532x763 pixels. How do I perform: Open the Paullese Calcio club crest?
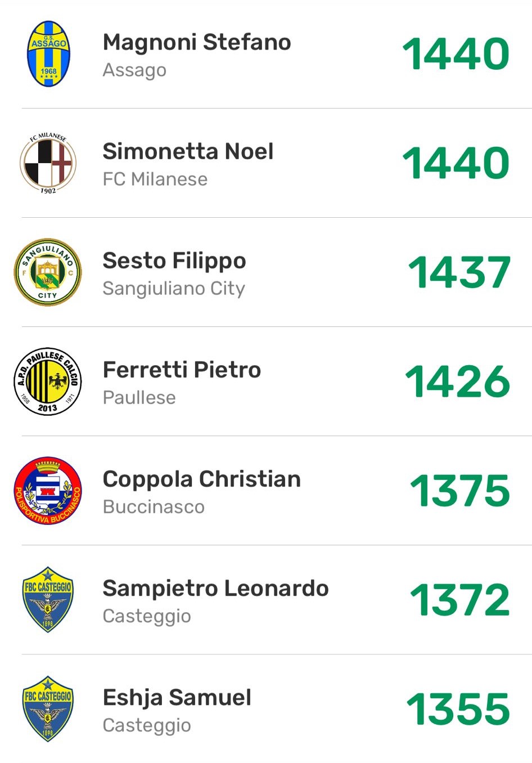tap(48, 381)
